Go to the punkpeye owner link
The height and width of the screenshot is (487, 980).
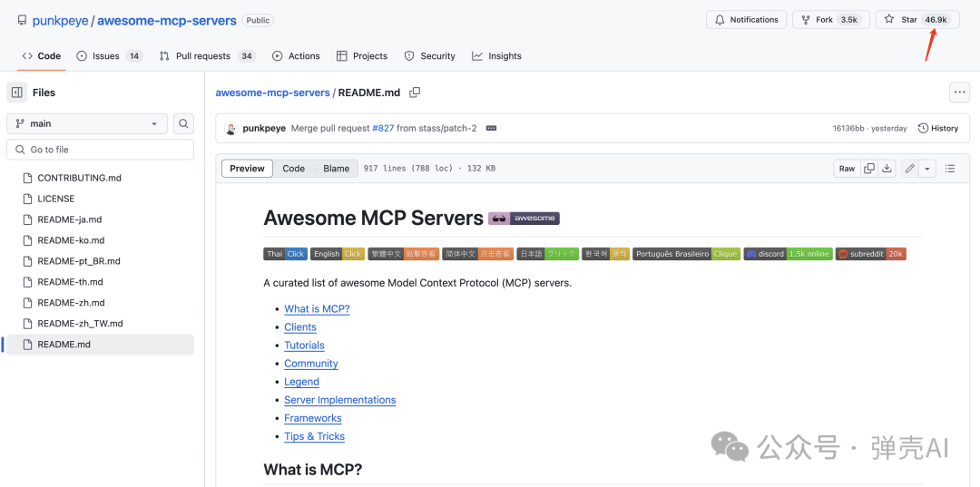(x=60, y=21)
